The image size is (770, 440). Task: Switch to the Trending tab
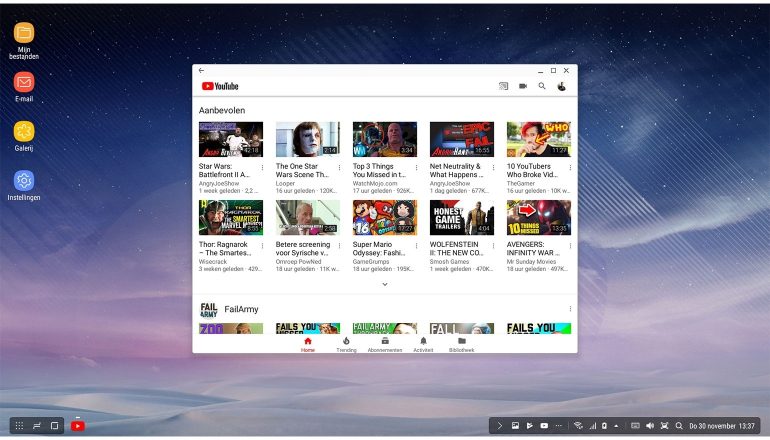tap(346, 344)
